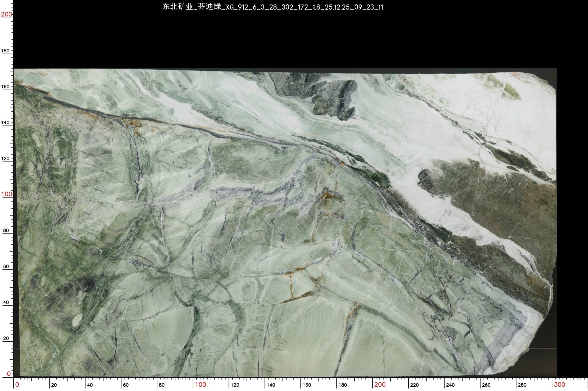Click the 60 mark on horizontal ruler
588x391 pixels.
pos(126,385)
